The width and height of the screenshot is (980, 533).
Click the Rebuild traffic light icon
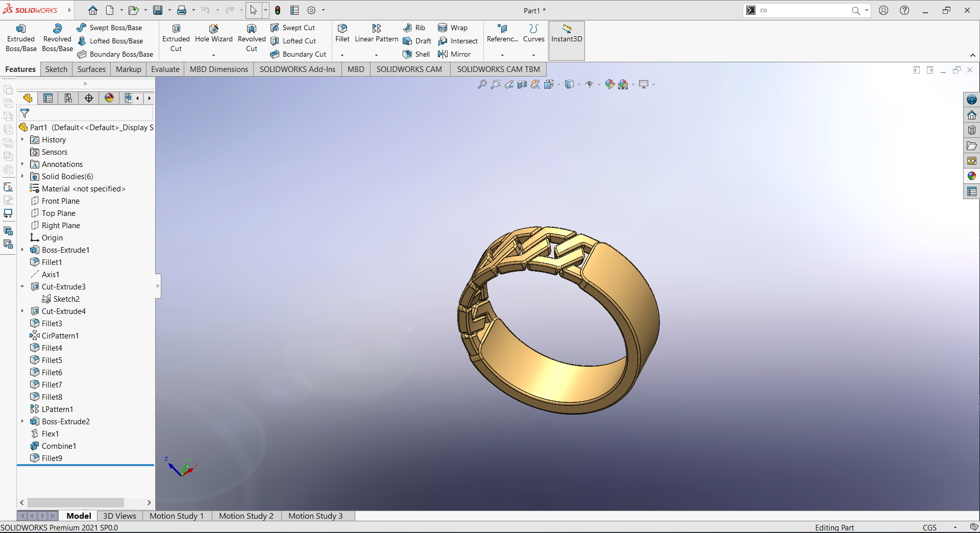pyautogui.click(x=278, y=10)
